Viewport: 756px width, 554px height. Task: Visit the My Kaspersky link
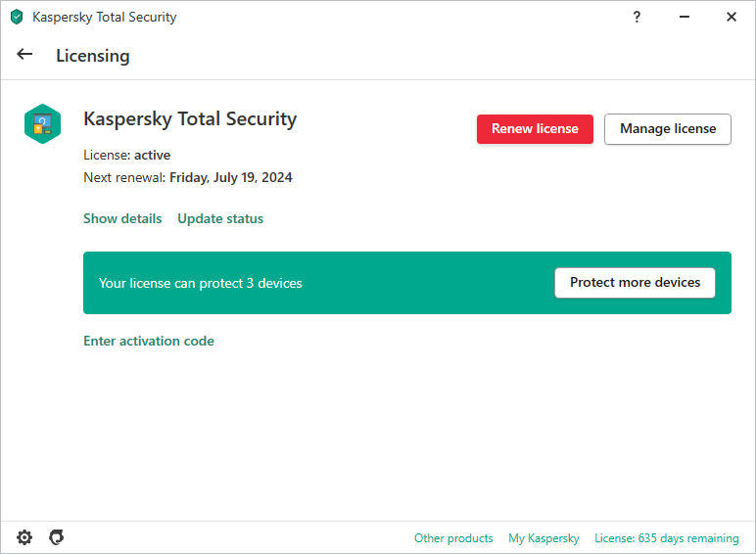pyautogui.click(x=543, y=538)
